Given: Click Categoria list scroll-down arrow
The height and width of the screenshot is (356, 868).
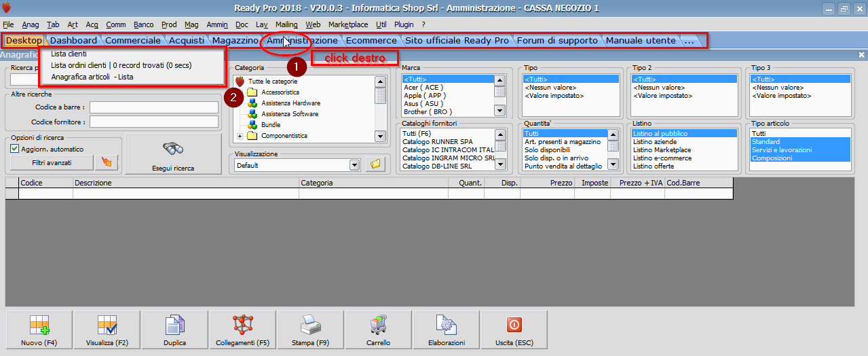Looking at the screenshot, I should click(381, 136).
